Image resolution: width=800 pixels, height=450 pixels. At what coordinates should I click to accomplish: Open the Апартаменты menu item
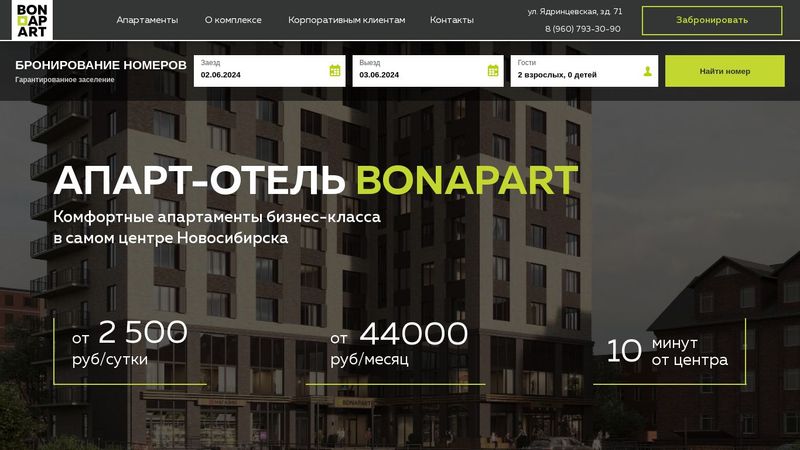point(147,20)
